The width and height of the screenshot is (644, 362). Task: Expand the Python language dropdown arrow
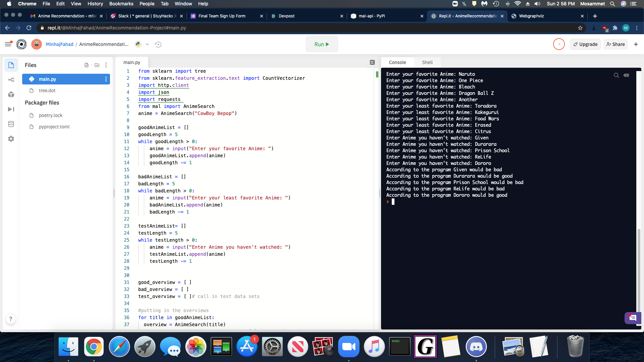click(147, 44)
